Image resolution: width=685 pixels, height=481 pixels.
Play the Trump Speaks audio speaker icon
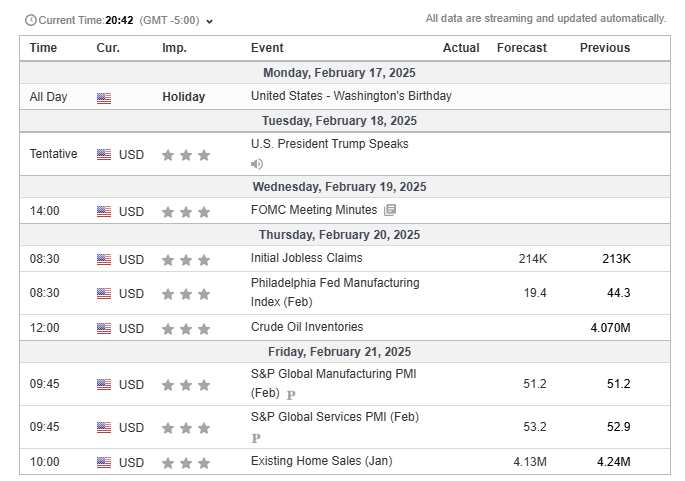point(257,164)
